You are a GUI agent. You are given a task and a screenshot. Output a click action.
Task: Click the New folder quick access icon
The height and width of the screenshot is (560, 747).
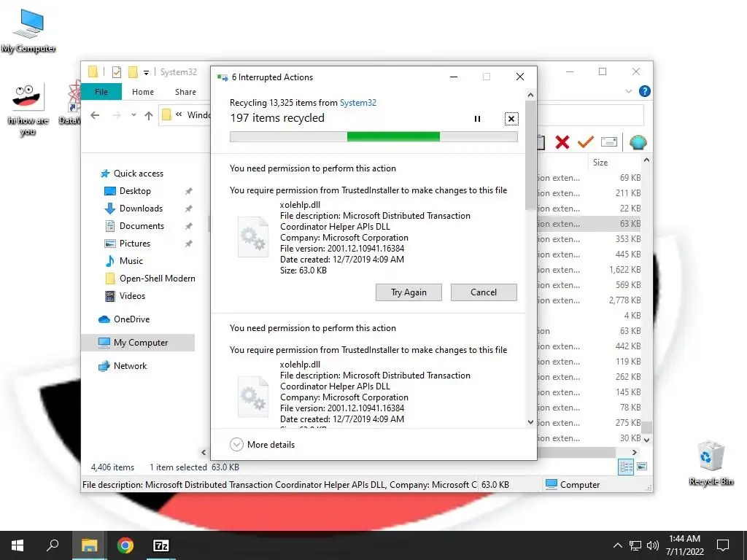click(133, 72)
